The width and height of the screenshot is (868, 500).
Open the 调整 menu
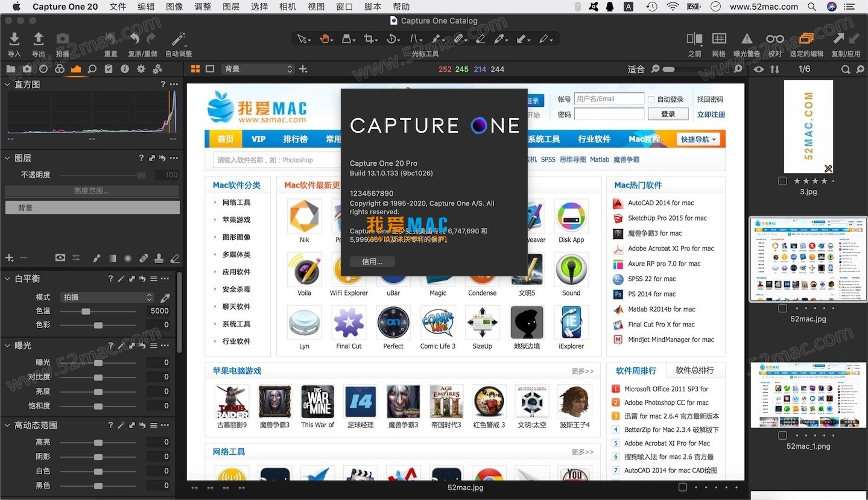(x=203, y=7)
